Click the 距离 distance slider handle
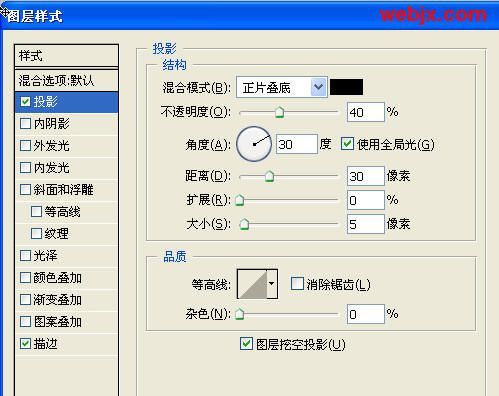499x396 pixels. pos(269,176)
